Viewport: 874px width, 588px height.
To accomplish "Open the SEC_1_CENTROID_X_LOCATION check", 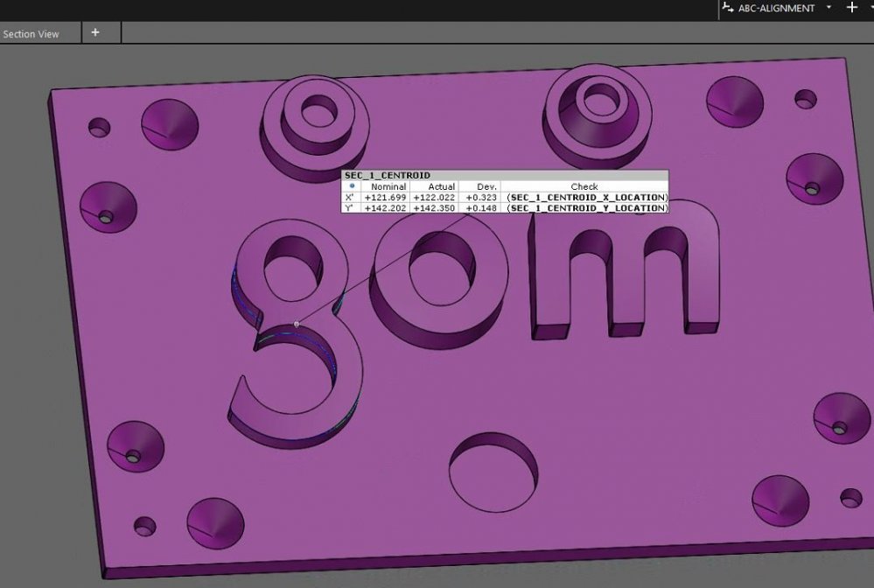I will (x=586, y=198).
